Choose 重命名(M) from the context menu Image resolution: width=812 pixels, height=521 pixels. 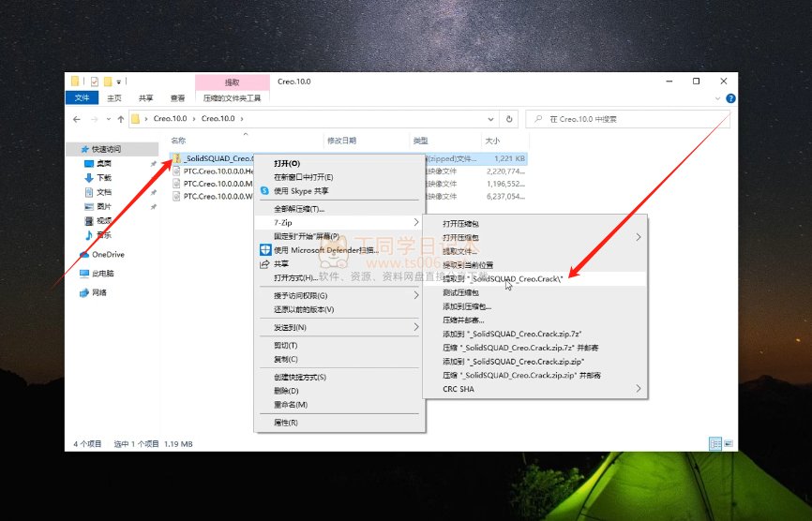click(x=291, y=405)
